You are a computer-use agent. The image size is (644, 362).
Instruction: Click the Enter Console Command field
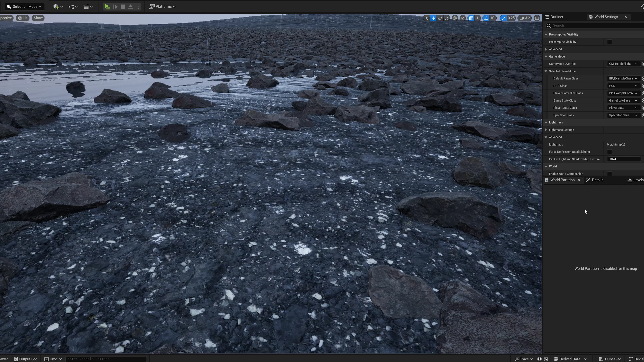(x=106, y=359)
